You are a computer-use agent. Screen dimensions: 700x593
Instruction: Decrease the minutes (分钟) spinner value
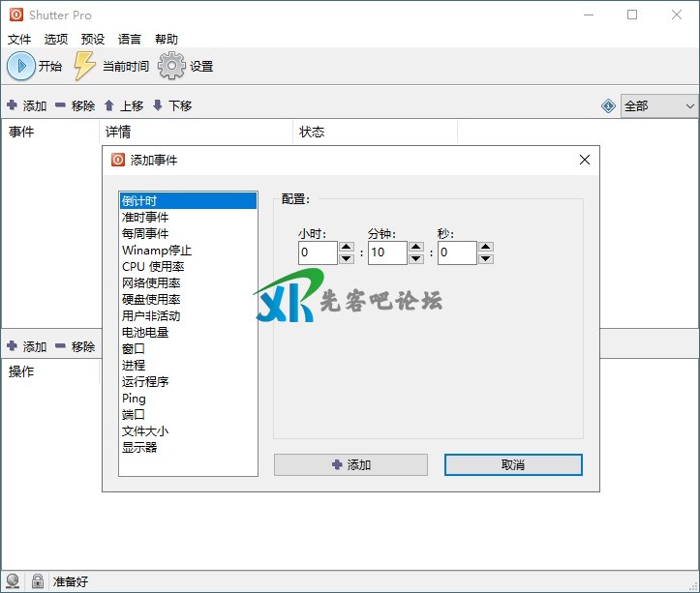(416, 258)
